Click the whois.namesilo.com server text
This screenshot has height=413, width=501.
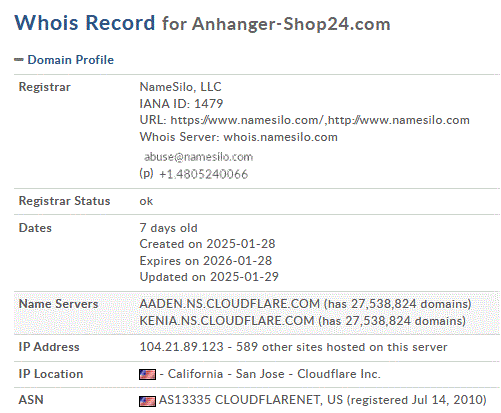pos(280,137)
